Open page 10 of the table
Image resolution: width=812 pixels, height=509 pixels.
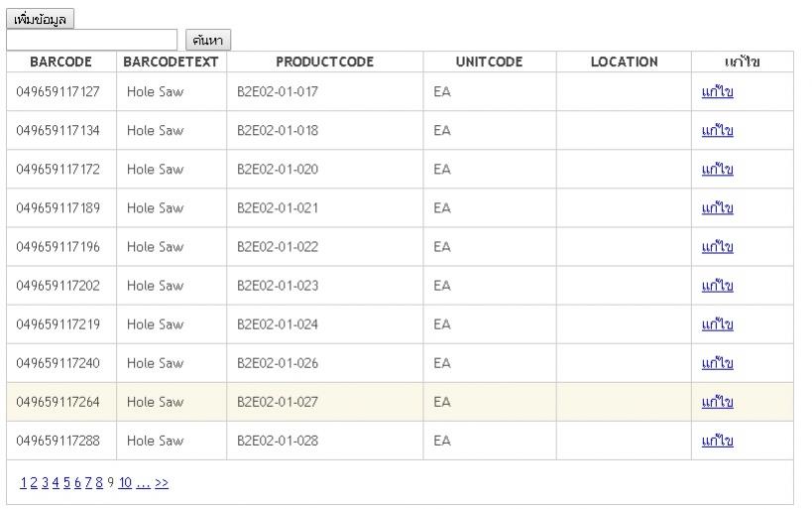pos(125,483)
